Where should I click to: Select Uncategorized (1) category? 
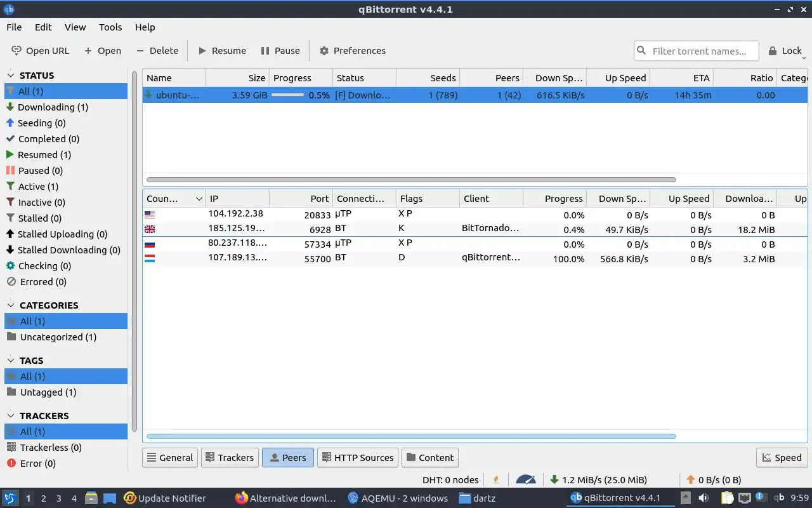click(x=66, y=337)
